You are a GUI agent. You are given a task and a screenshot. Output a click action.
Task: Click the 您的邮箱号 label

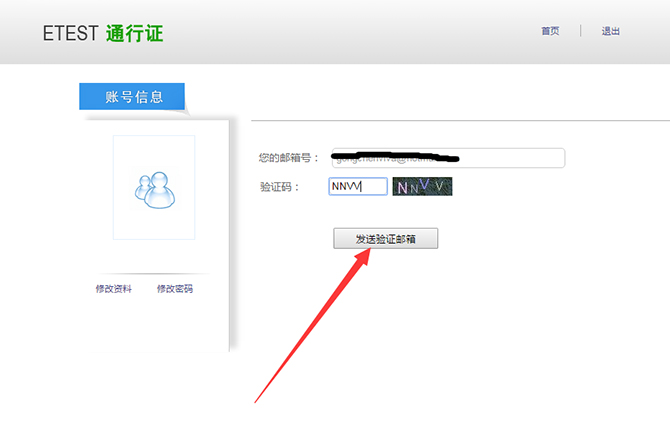(x=289, y=158)
